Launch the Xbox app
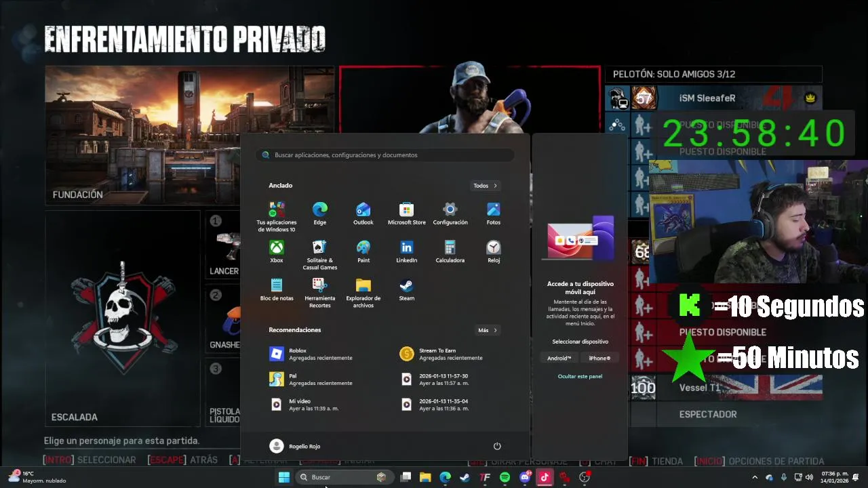Screen dimensions: 868x488 [x=277, y=252]
